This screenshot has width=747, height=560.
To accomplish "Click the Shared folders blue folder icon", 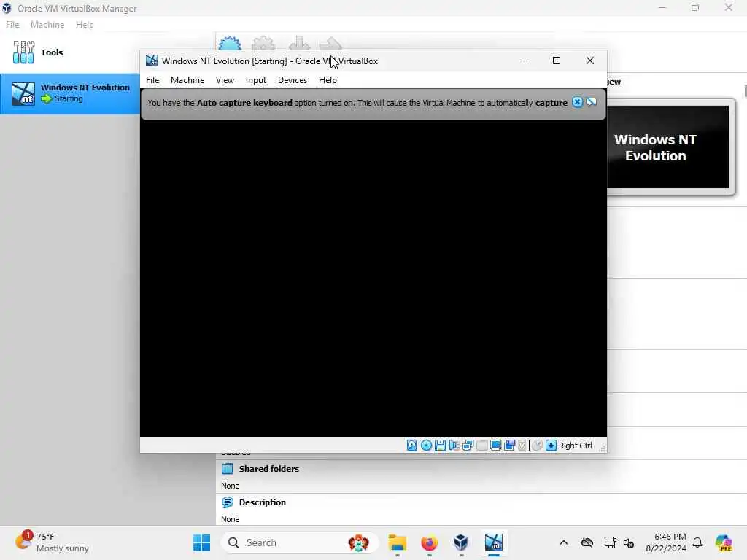I will coord(228,469).
